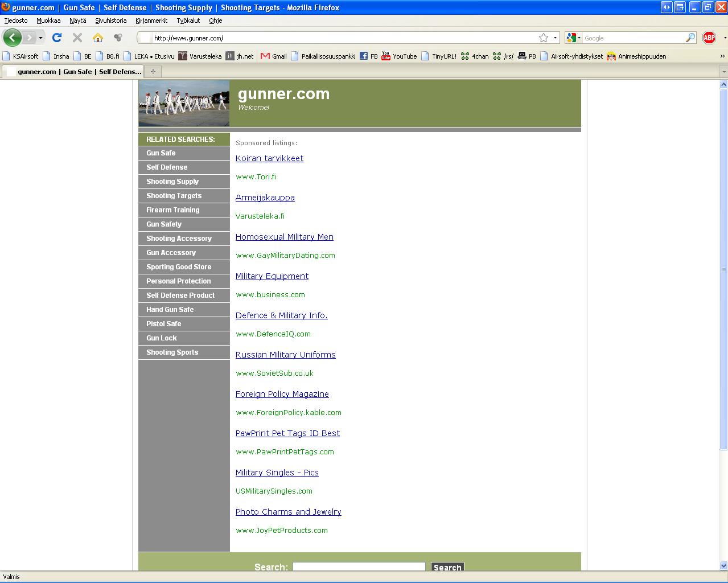Open a new tab with the plus button
The width and height of the screenshot is (728, 583).
coord(153,72)
